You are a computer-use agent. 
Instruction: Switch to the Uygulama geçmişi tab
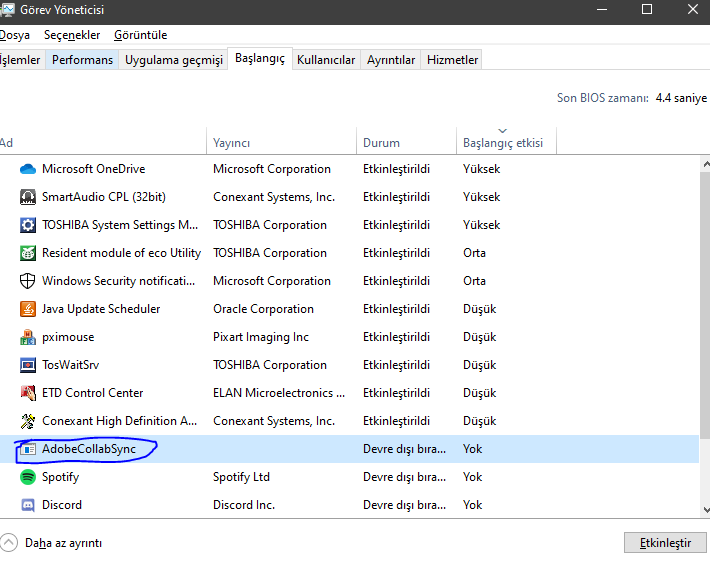(173, 60)
